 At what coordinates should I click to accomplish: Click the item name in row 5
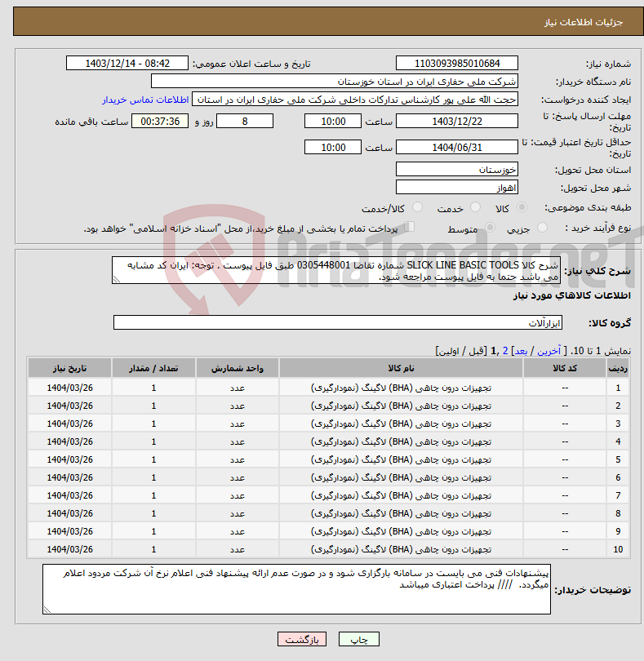(401, 459)
